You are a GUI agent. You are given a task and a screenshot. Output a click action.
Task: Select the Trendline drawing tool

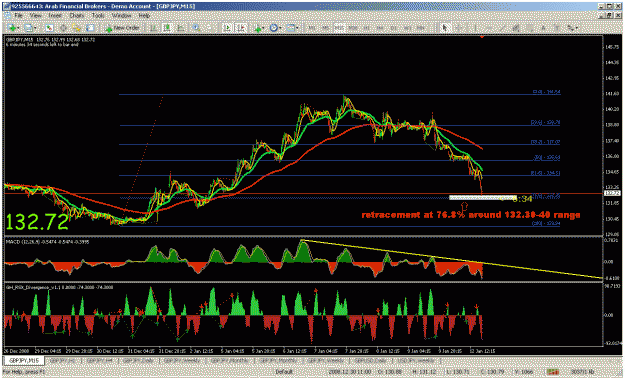click(503, 28)
